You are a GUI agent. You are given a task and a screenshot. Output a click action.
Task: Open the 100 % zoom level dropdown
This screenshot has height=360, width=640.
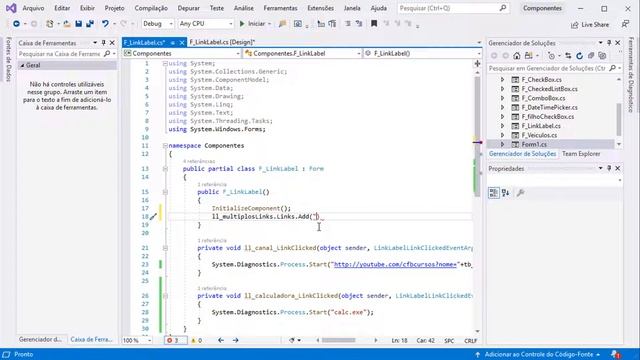point(137,340)
